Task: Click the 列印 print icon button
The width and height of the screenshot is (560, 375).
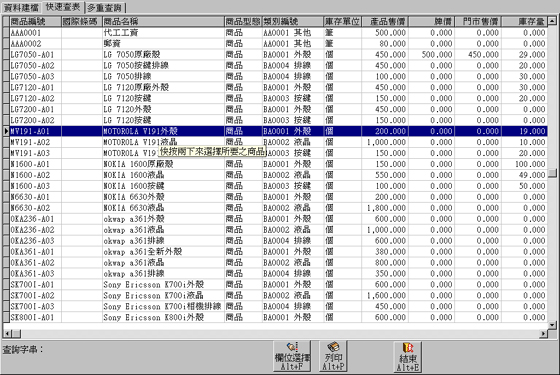Action: pyautogui.click(x=333, y=356)
